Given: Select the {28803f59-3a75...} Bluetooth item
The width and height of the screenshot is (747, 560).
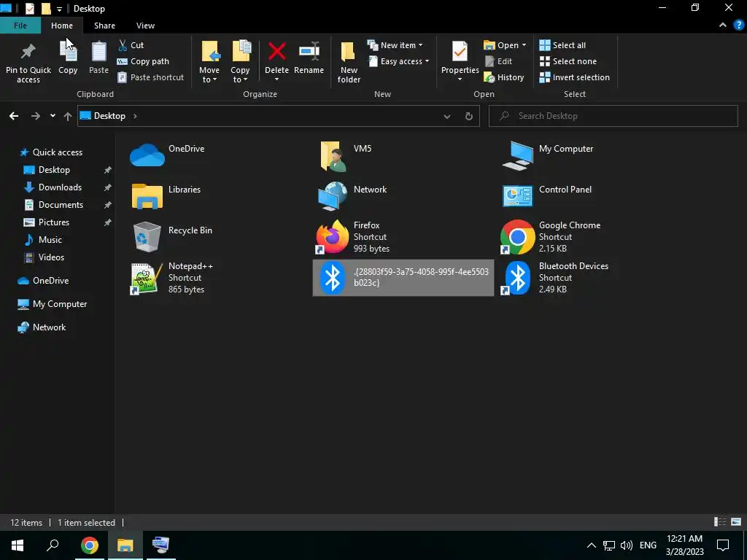Looking at the screenshot, I should [x=403, y=278].
